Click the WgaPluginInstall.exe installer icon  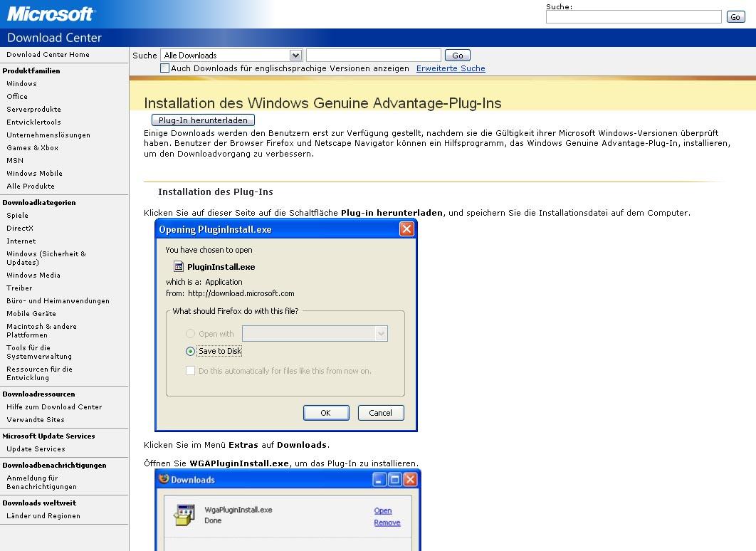pyautogui.click(x=184, y=515)
